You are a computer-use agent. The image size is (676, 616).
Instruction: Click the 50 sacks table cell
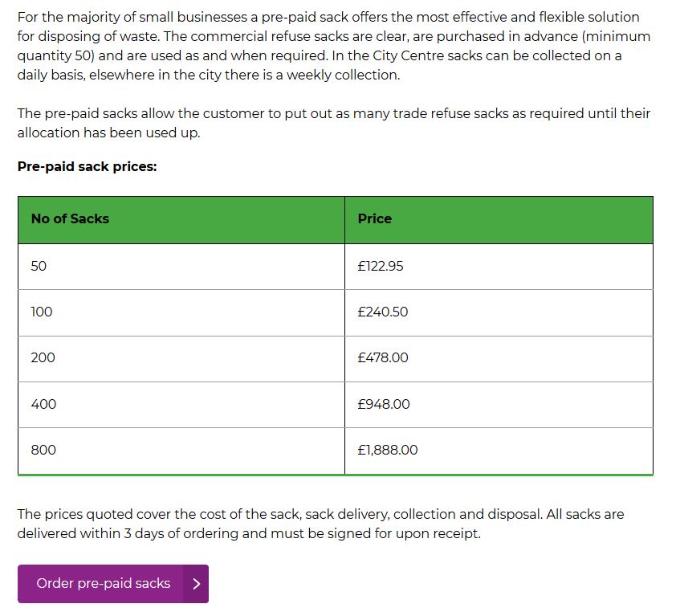[x=181, y=267]
